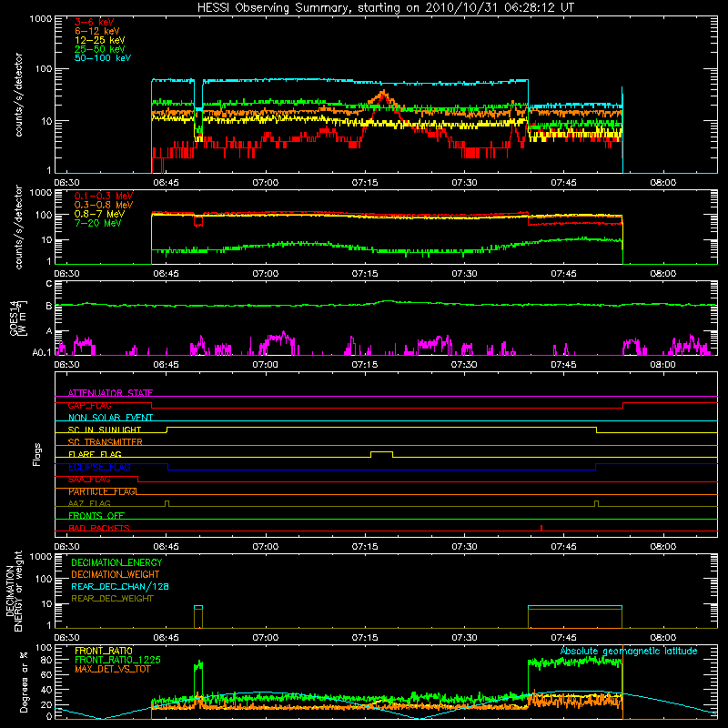Screen dimensions: 728x728
Task: Click the REAR_DEC_WEIGHT legend label
Action: point(112,599)
